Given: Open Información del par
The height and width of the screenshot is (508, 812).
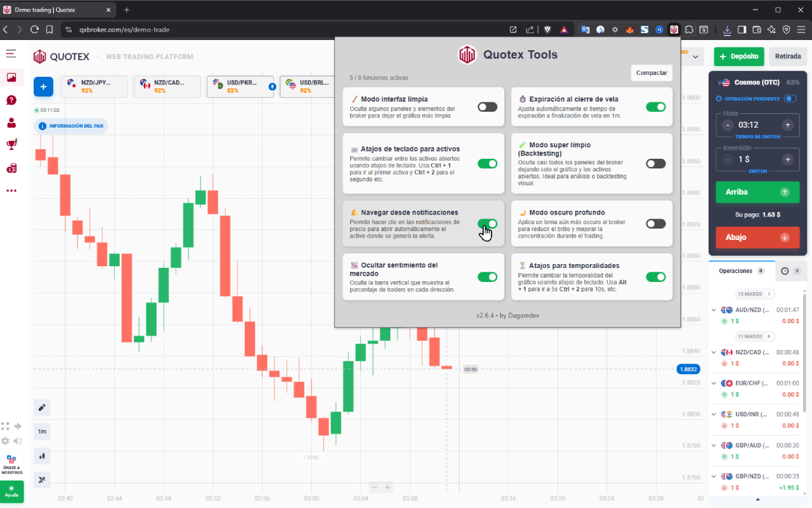Looking at the screenshot, I should (x=72, y=126).
